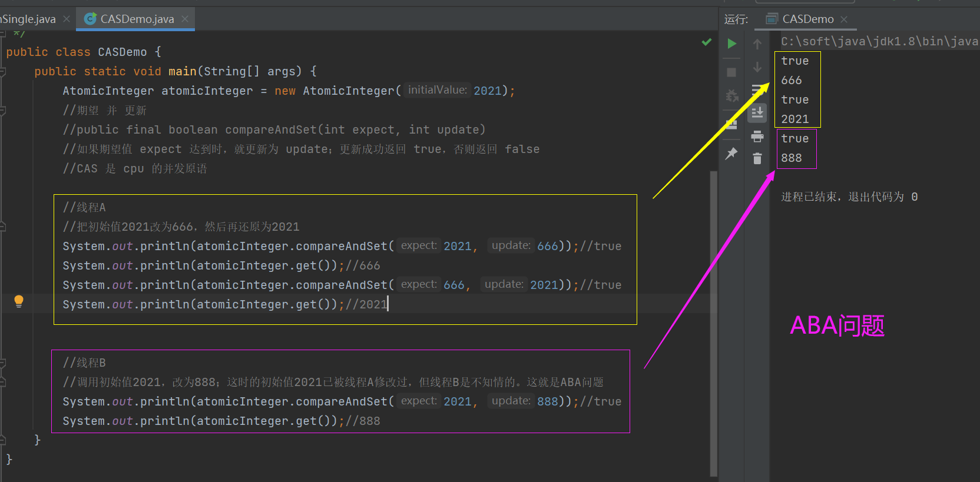This screenshot has width=980, height=482.
Task: Click the '2021' console output line
Action: pyautogui.click(x=795, y=119)
